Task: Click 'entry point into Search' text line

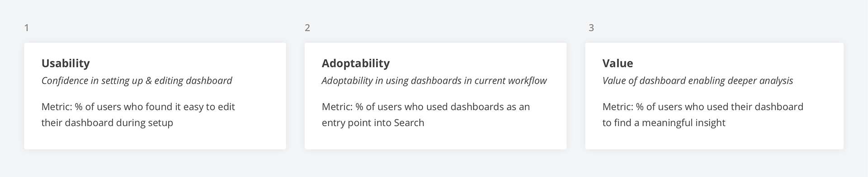Action: tap(373, 123)
